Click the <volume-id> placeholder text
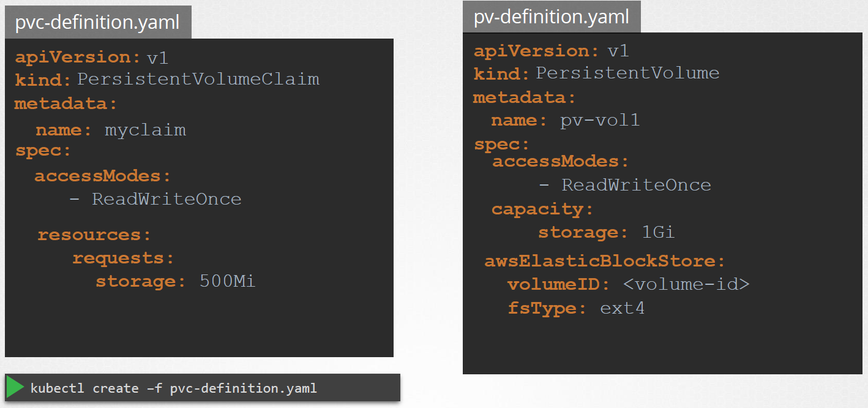 (686, 284)
